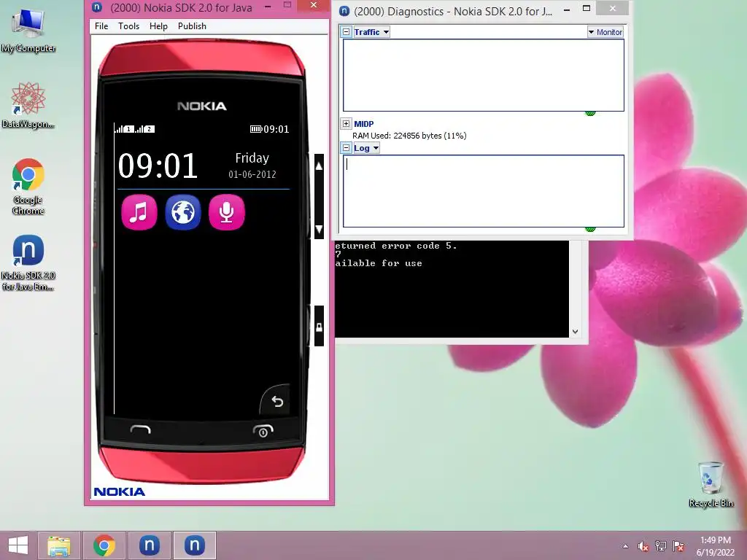Switch to the second highlighted Nokia SDK taskbar icon
Viewport: 747px width, 560px height.
pyautogui.click(x=194, y=545)
